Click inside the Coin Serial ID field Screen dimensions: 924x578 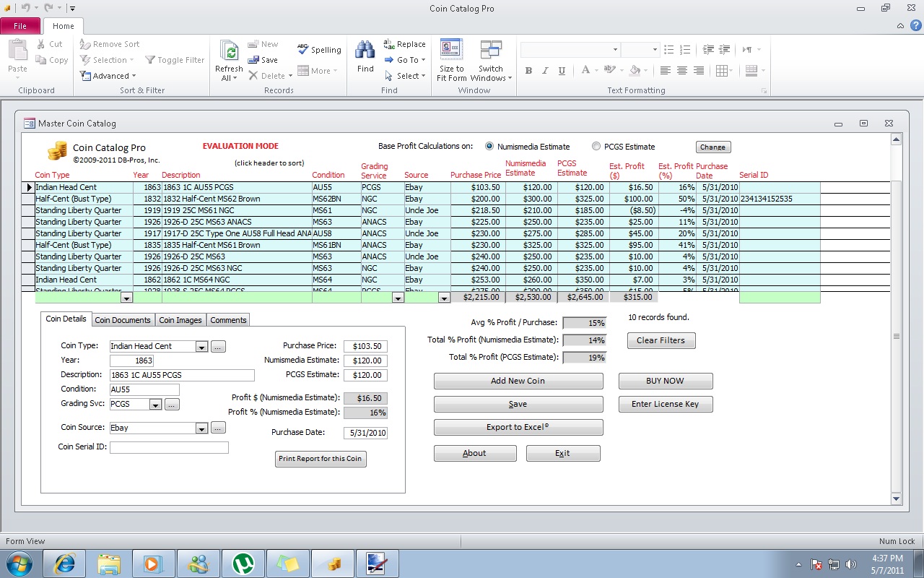click(x=170, y=447)
